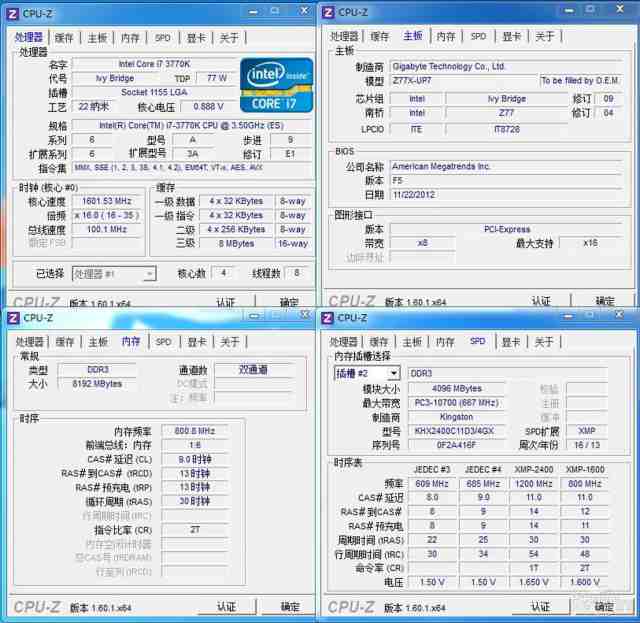Click CPU-Z app icon in processor window title bar

(x=13, y=14)
